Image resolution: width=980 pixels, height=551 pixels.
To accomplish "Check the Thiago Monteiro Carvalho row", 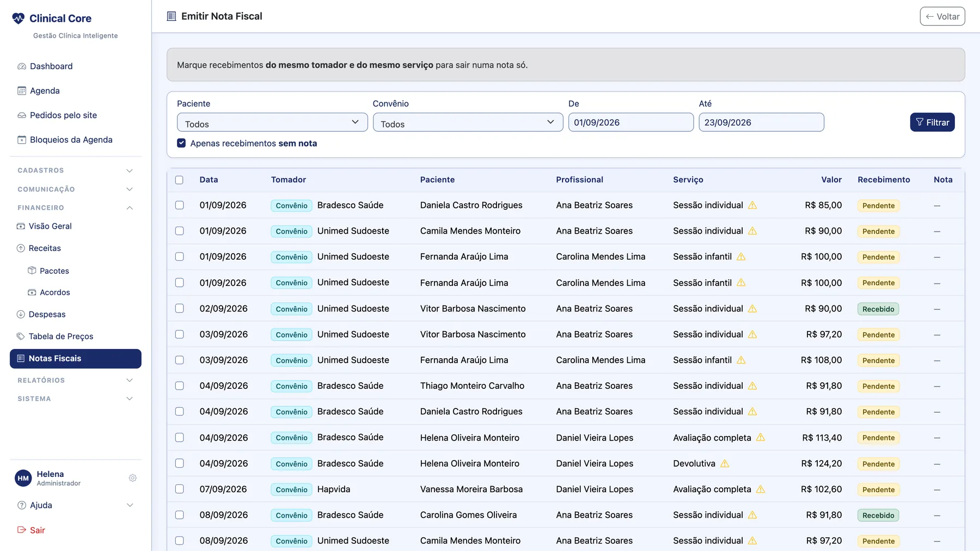I will click(x=179, y=385).
